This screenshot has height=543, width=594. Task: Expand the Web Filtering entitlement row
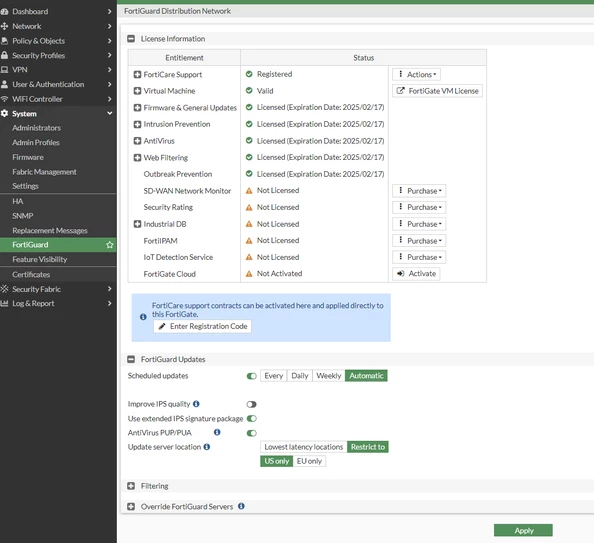point(138,158)
